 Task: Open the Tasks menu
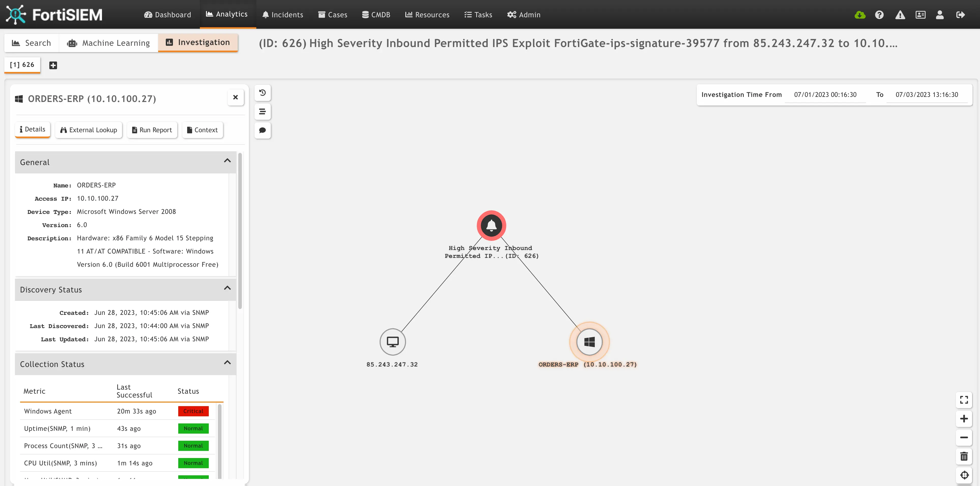[x=478, y=14]
